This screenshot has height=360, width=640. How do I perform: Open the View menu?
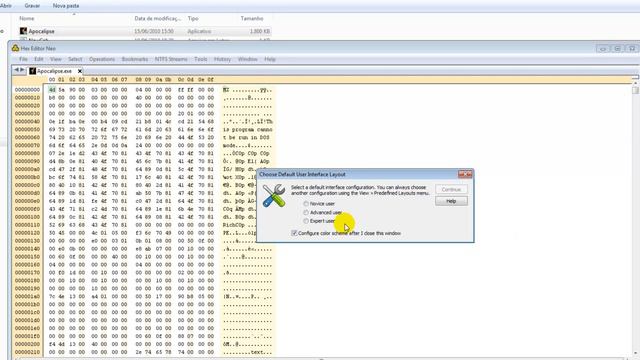[56, 59]
